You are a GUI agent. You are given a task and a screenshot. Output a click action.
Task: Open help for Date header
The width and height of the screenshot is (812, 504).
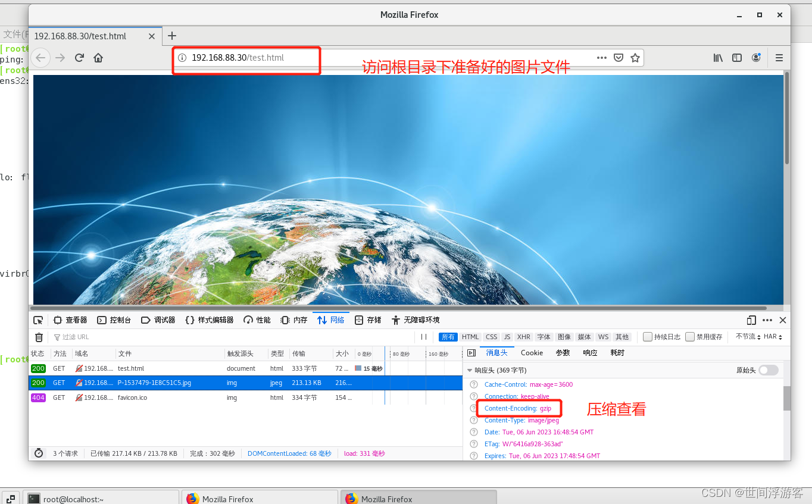tap(474, 432)
